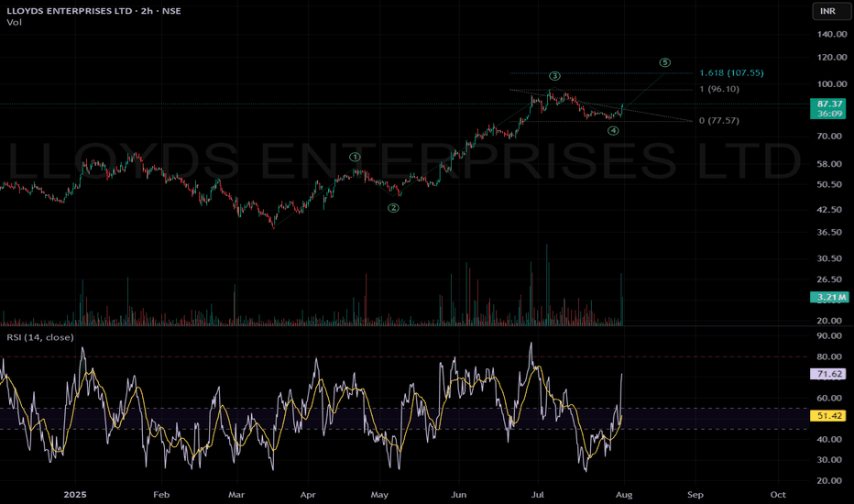Click the 36.50 price axis label
This screenshot has width=854, height=504.
[829, 232]
